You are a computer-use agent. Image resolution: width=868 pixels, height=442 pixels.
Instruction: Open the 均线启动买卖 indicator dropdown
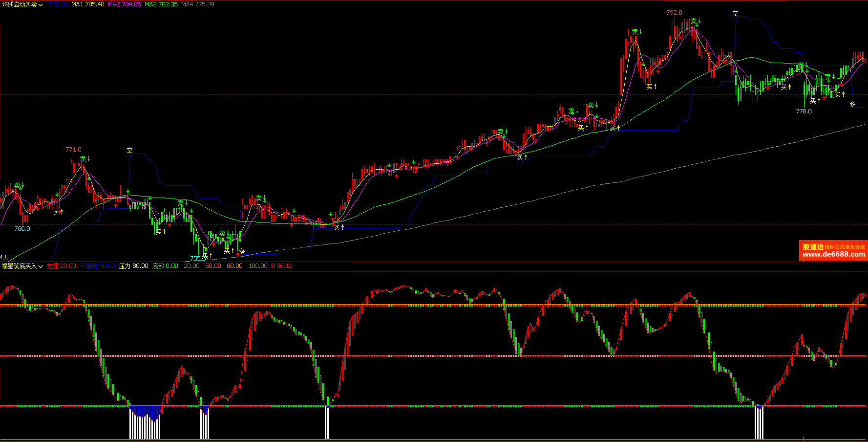22,4
